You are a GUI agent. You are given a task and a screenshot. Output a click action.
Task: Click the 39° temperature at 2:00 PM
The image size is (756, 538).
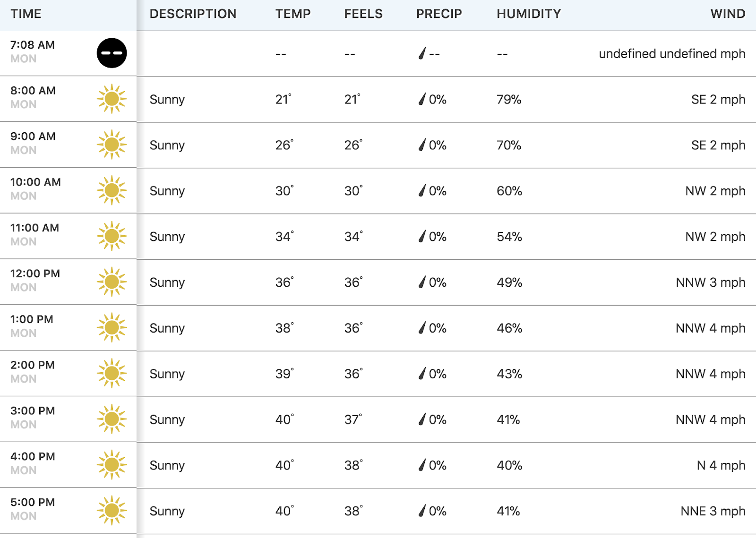(284, 374)
